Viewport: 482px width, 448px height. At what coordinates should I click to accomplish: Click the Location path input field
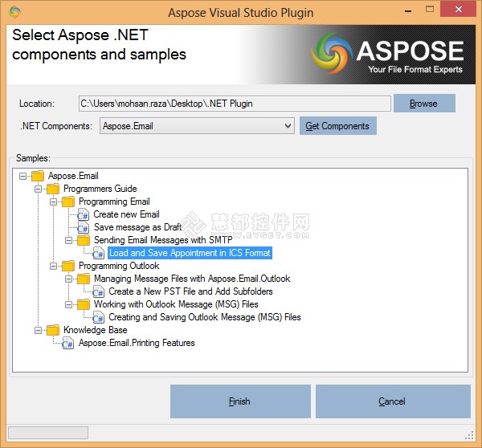pos(235,104)
